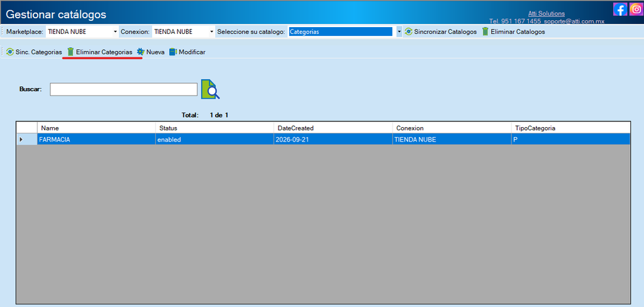
Task: Sort by the Status column header
Action: [214, 128]
